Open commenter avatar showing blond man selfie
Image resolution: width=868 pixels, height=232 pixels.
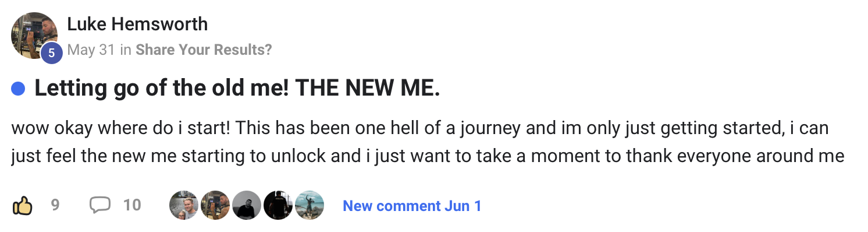pos(183,205)
